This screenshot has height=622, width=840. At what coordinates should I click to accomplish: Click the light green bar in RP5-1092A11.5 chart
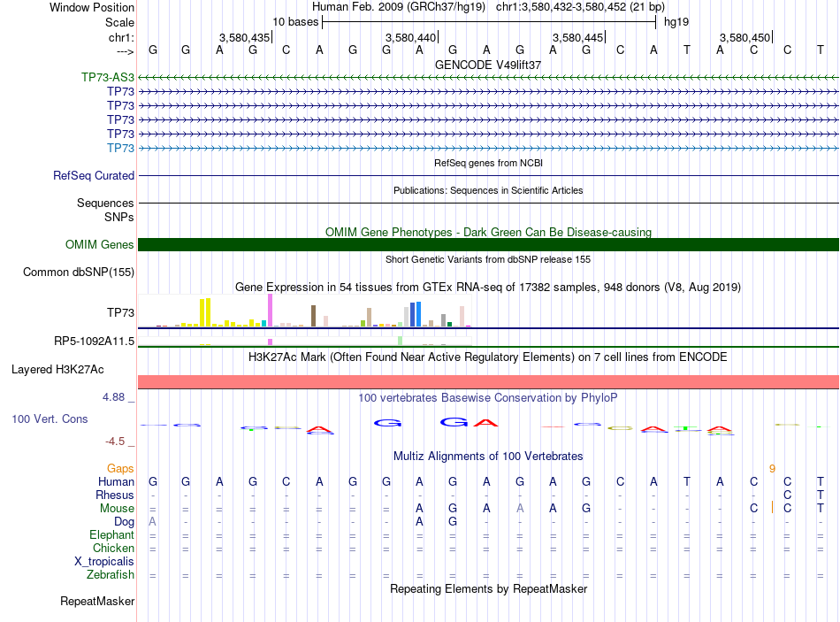[401, 341]
